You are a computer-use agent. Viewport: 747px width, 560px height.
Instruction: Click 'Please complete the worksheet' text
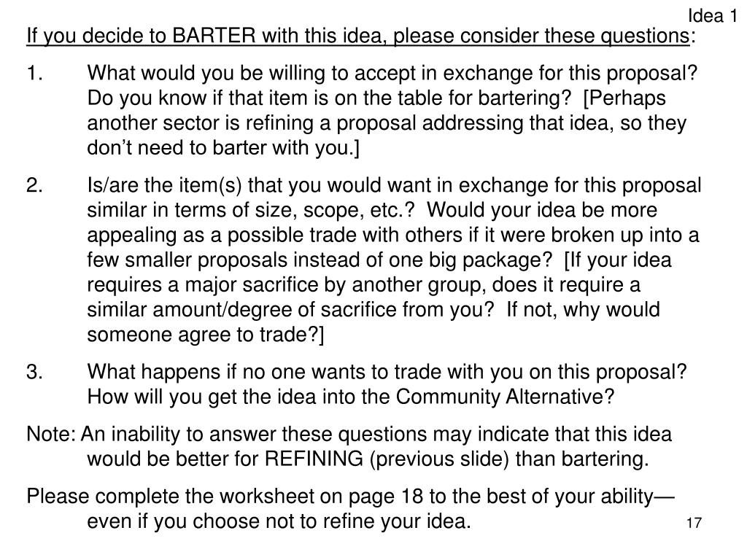(171, 496)
